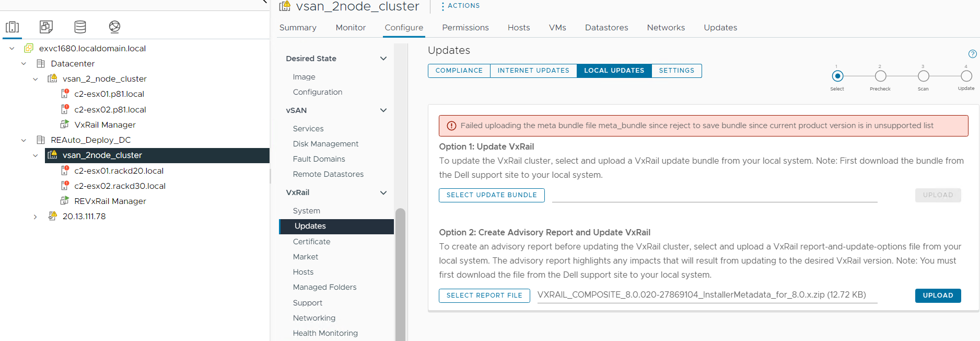Click the VM icon beside REVxRail Manager
Screen dimensions: 980x341
65,201
